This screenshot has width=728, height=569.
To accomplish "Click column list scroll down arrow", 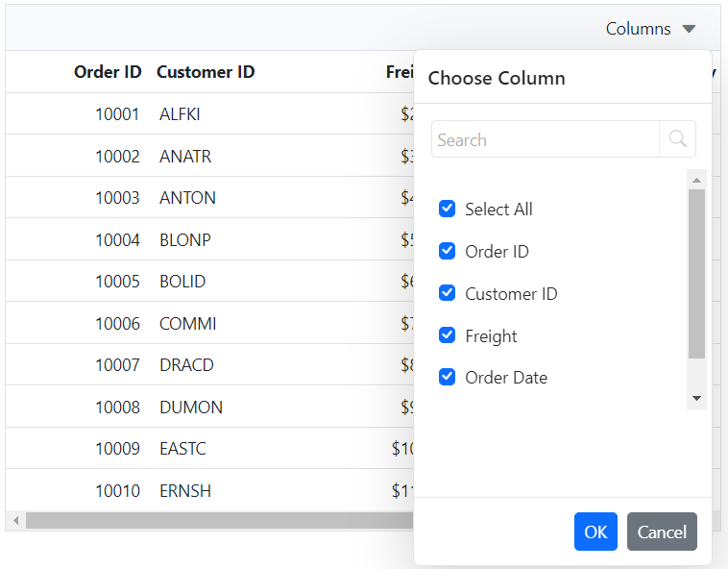I will 696,398.
